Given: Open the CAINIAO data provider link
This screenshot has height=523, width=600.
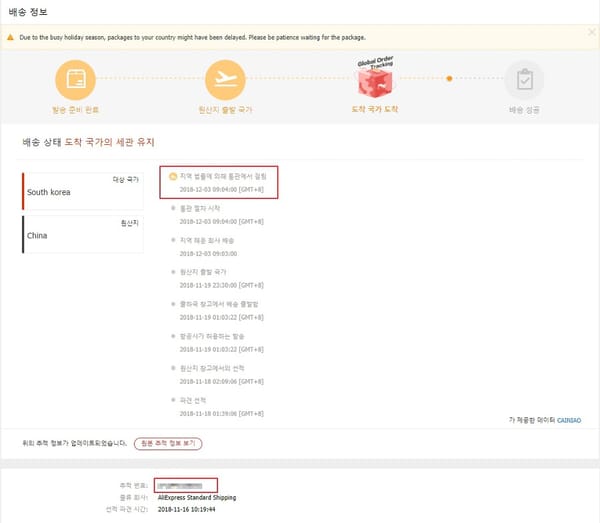Looking at the screenshot, I should pyautogui.click(x=569, y=420).
